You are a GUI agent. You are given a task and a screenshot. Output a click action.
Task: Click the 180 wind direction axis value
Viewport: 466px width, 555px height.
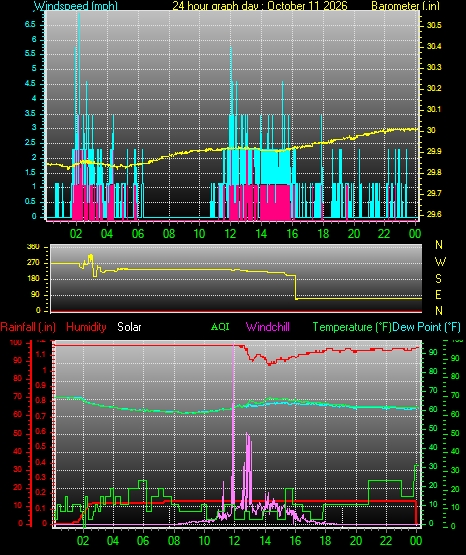pos(33,279)
